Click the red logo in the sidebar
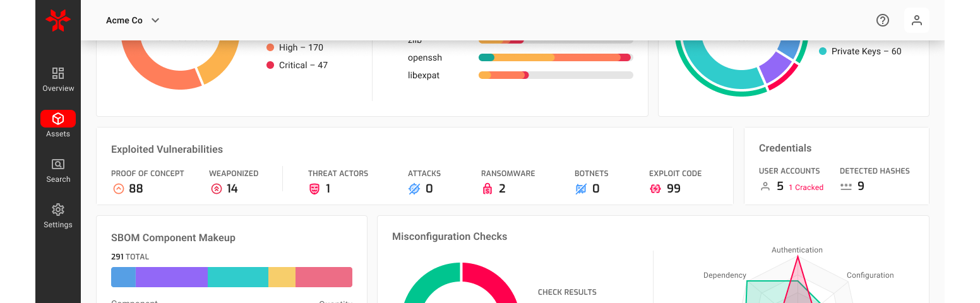The height and width of the screenshot is (303, 980). pos(58,20)
